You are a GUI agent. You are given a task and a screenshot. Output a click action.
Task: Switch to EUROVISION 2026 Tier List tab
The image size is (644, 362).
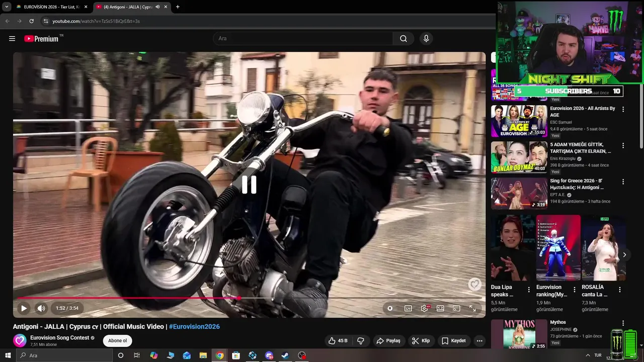(x=52, y=7)
